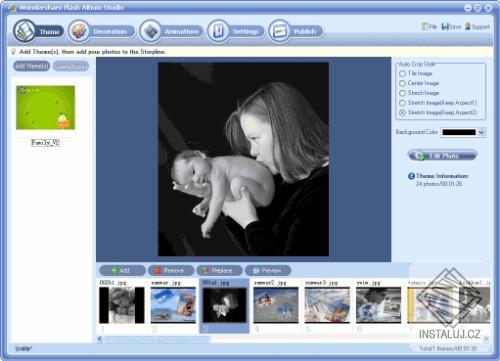Open the File menu in the top right

pyautogui.click(x=430, y=27)
